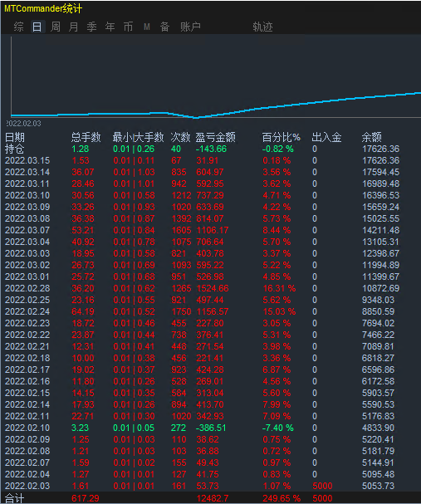Select the 2022.02.07 date row
Screen dimensions: 421x504
tap(27, 462)
